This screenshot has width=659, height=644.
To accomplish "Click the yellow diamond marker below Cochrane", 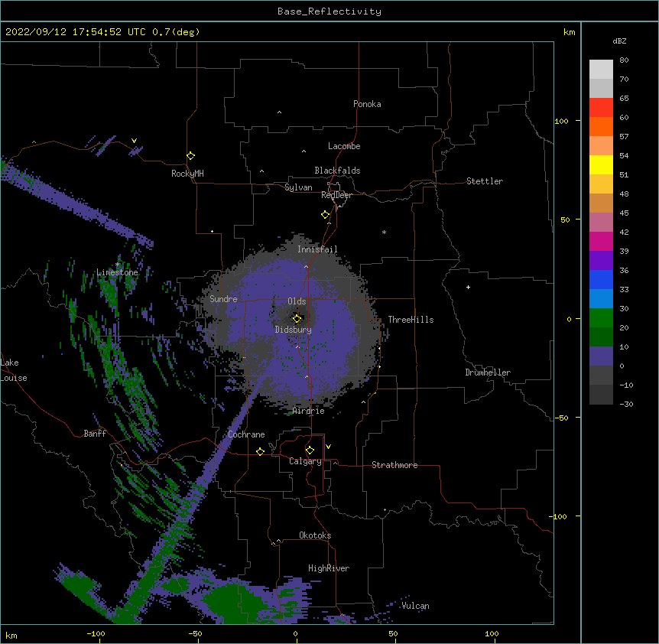I will pyautogui.click(x=260, y=451).
